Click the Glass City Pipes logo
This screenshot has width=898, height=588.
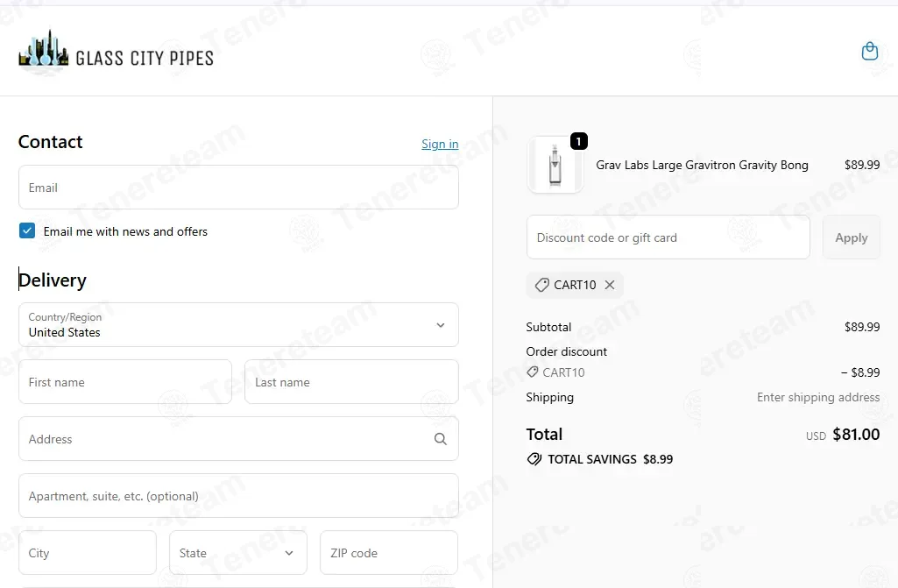(x=117, y=53)
